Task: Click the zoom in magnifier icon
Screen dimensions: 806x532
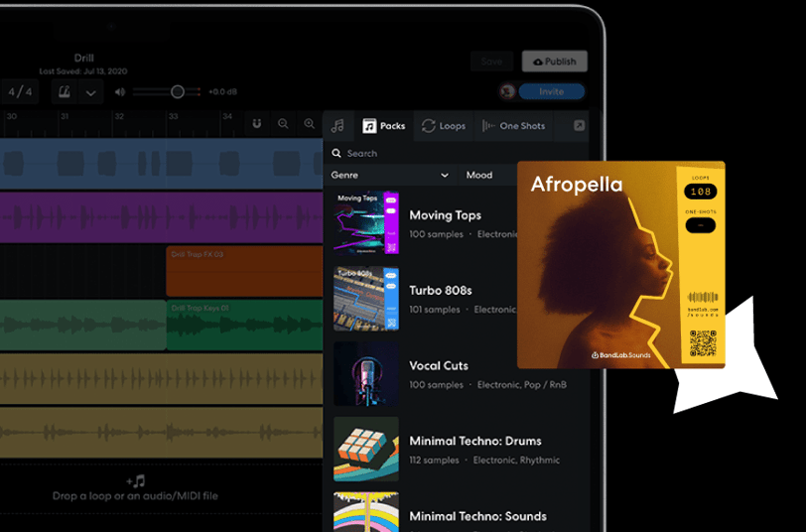Action: tap(309, 123)
